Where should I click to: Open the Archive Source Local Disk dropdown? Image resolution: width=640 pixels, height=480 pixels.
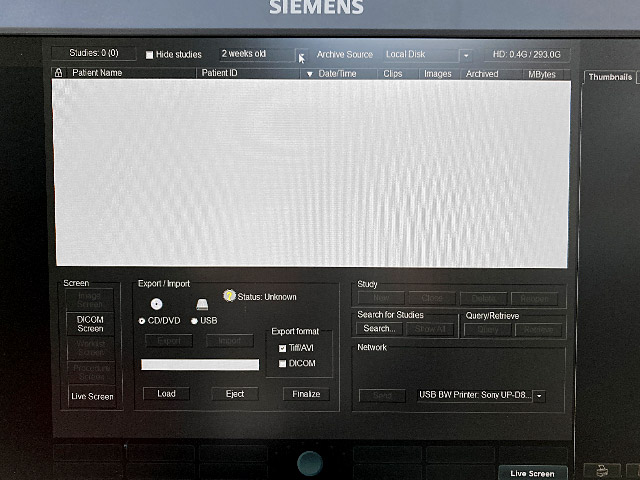pyautogui.click(x=466, y=55)
